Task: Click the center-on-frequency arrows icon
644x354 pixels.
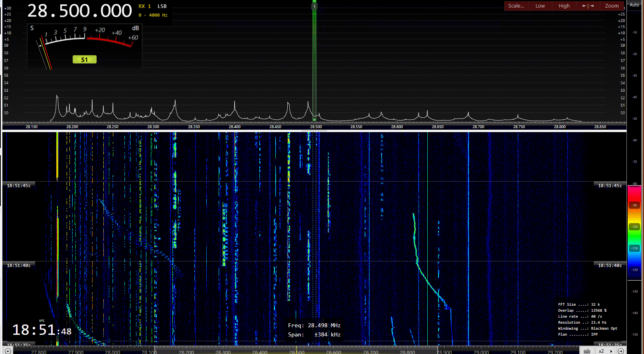Action: 588,6
